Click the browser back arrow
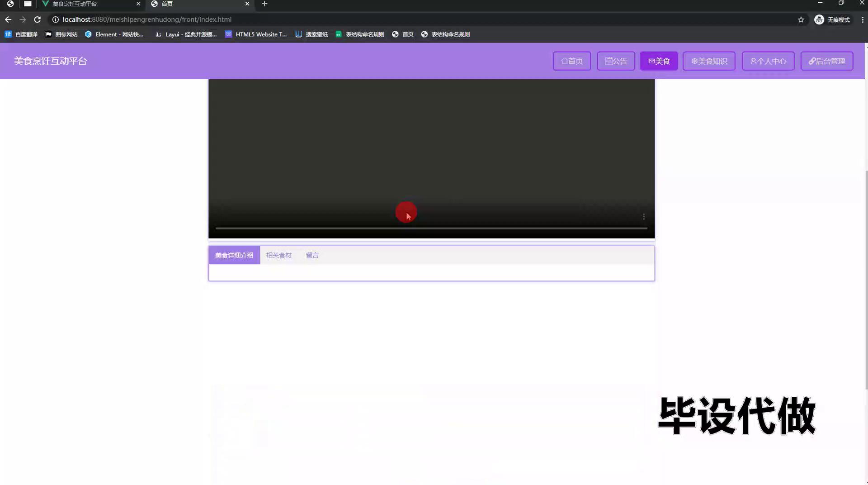The width and height of the screenshot is (868, 485). tap(8, 19)
